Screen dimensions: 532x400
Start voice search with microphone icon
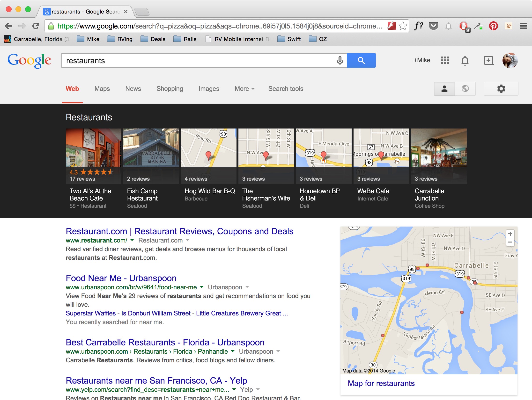point(340,60)
